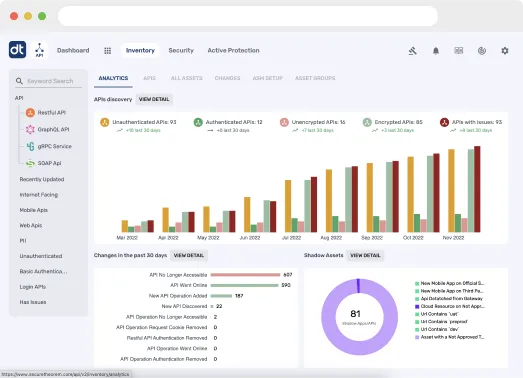Click the dt logo icon

point(17,50)
